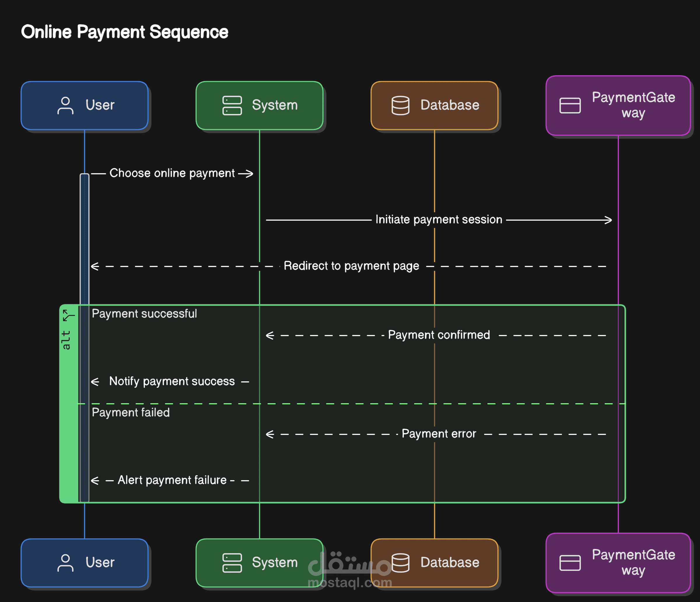This screenshot has width=700, height=602.
Task: Click the credit card icon in the bottom PaymentGateway box
Action: pos(570,563)
